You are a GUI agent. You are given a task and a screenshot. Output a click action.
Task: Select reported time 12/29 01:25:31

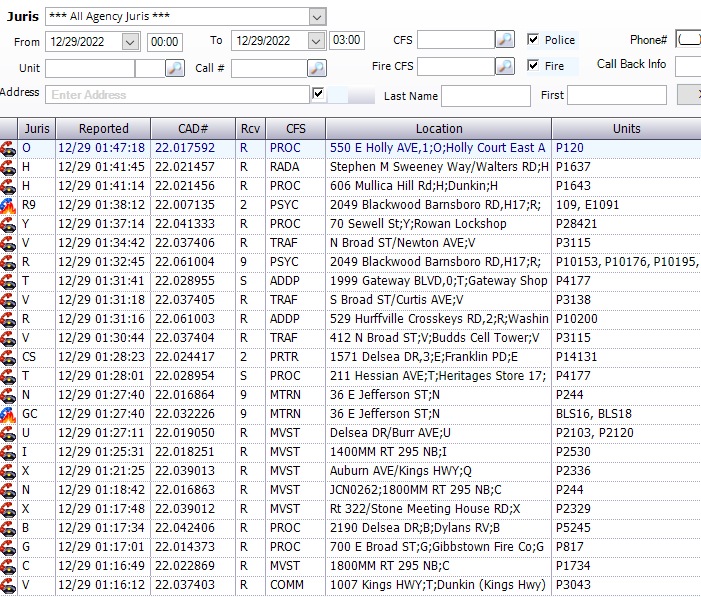(x=103, y=452)
